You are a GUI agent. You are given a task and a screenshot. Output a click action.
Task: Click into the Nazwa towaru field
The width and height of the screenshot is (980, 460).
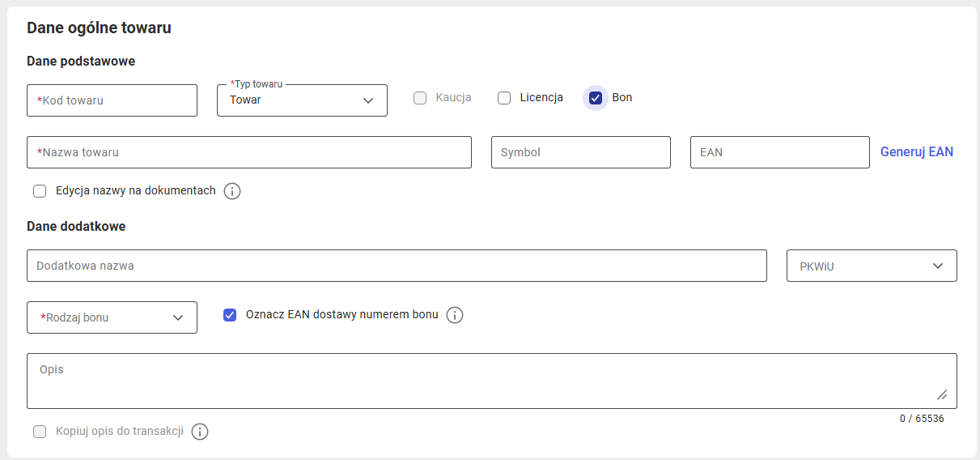[249, 152]
